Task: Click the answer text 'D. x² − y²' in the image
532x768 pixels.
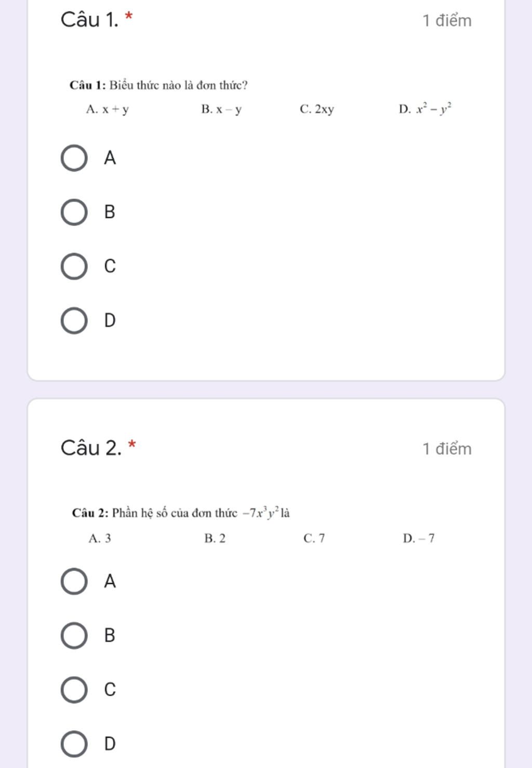Action: click(425, 109)
